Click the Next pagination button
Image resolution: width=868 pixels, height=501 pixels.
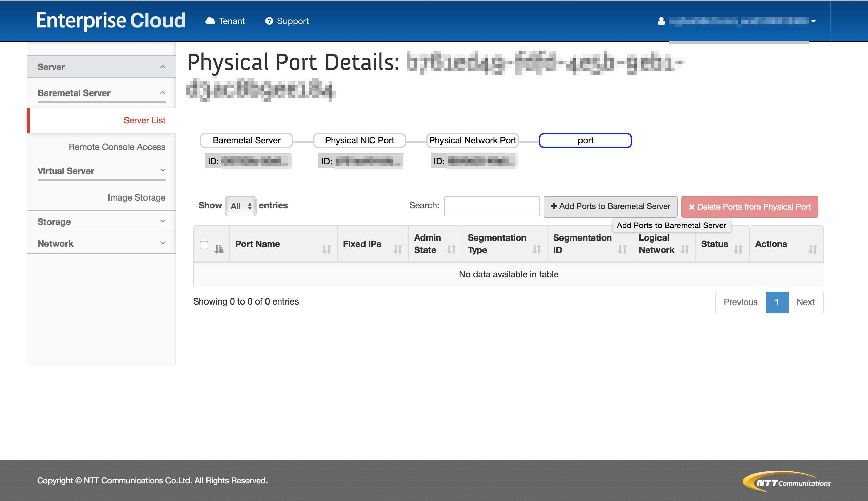pyautogui.click(x=805, y=302)
